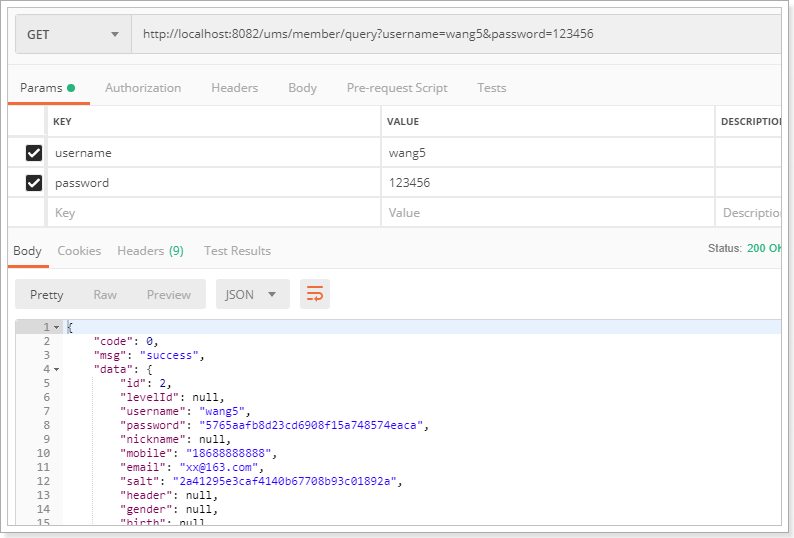The image size is (794, 538).
Task: Switch to the Tests tab
Action: [x=491, y=88]
